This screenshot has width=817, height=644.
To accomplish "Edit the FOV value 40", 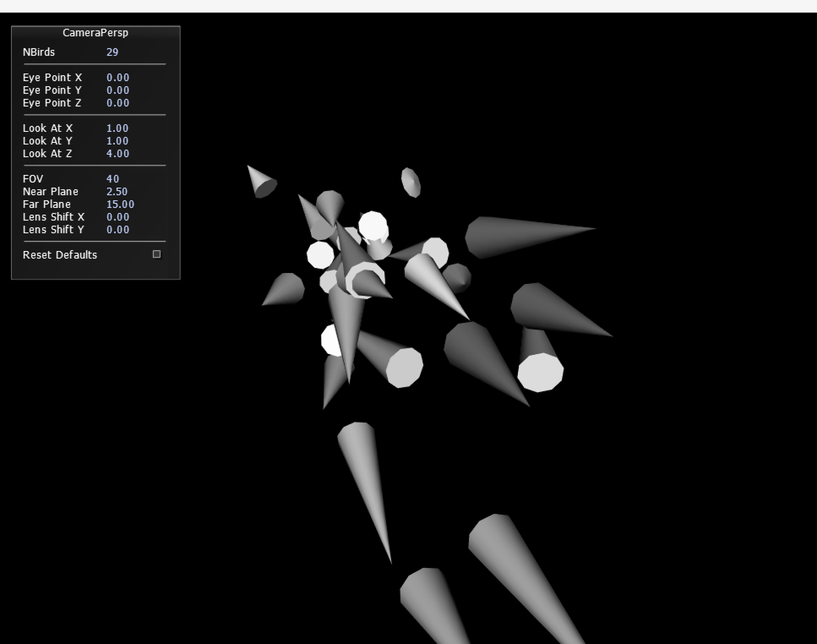I will pyautogui.click(x=113, y=179).
